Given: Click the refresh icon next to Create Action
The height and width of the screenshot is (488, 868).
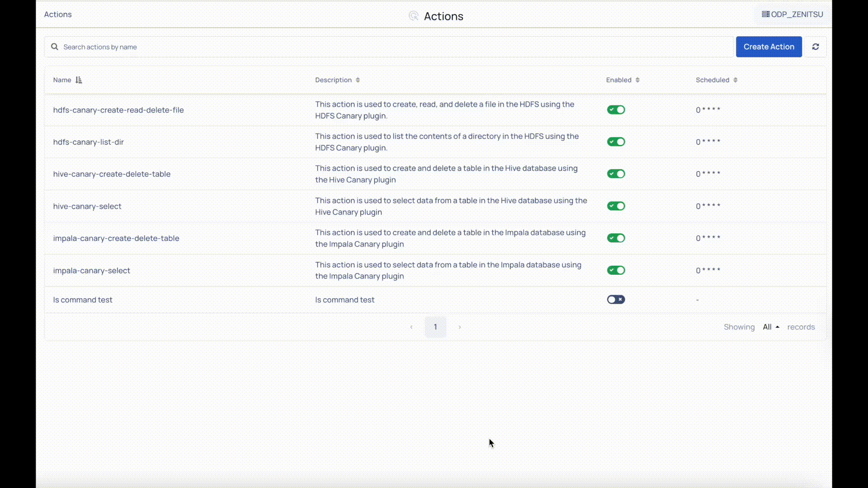Looking at the screenshot, I should (816, 47).
